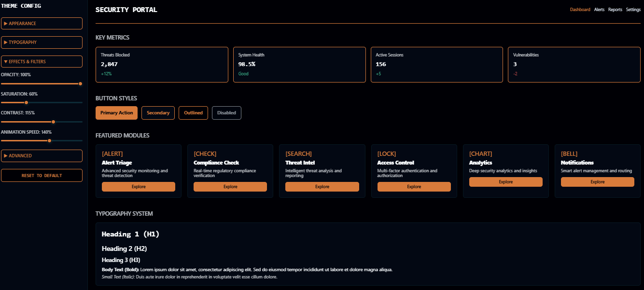Click the Compliance Check title

click(x=216, y=163)
